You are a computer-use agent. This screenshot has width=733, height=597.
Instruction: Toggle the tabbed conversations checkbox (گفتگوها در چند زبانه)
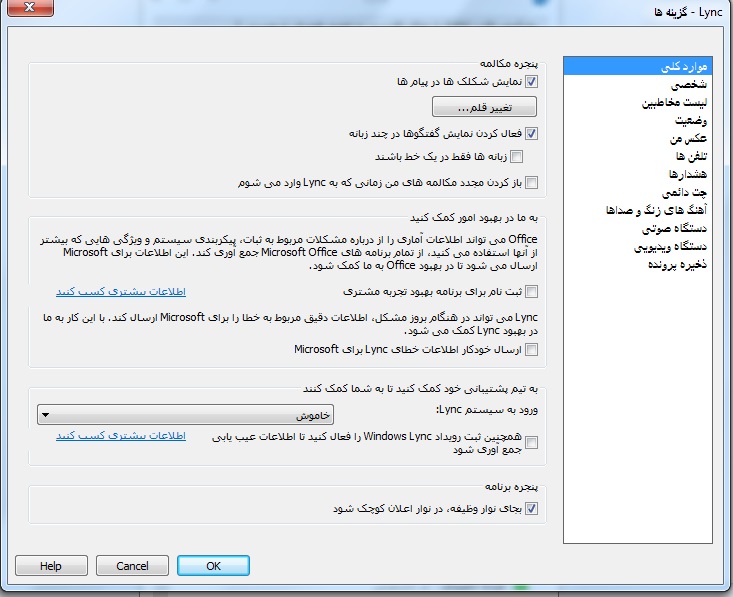pos(531,133)
